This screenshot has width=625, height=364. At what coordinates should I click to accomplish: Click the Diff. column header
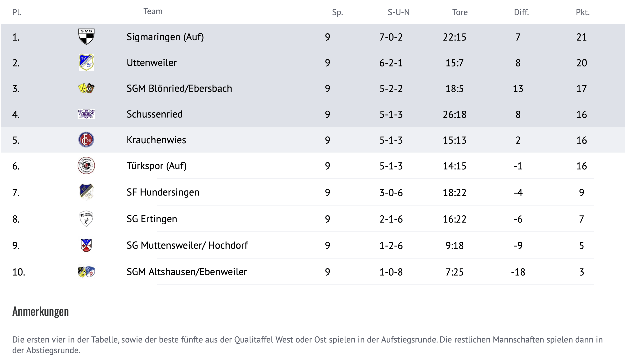521,12
